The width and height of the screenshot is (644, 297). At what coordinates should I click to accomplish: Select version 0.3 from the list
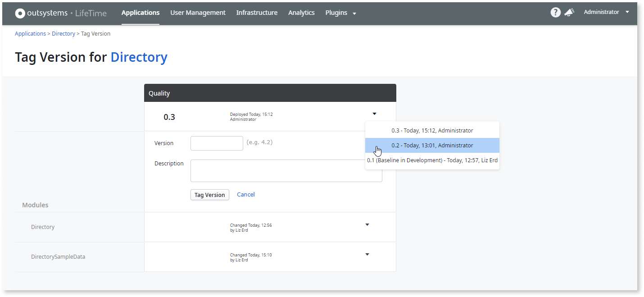(432, 130)
